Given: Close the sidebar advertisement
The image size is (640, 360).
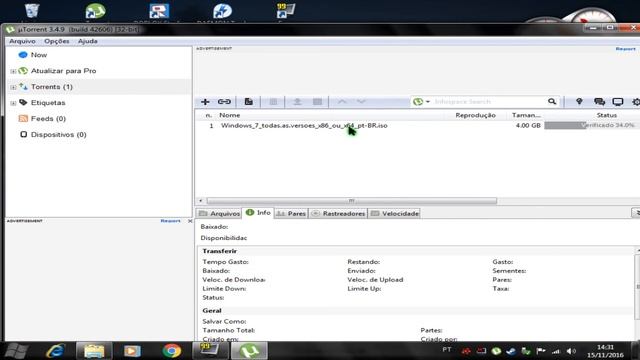Looking at the screenshot, I should tap(190, 221).
